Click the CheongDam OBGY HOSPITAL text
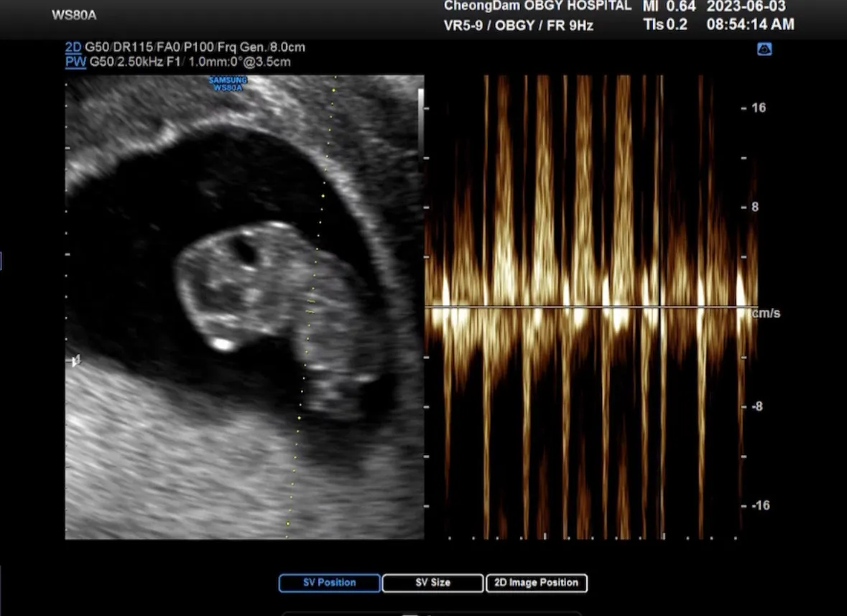Screen dimensions: 847x616 click(537, 6)
